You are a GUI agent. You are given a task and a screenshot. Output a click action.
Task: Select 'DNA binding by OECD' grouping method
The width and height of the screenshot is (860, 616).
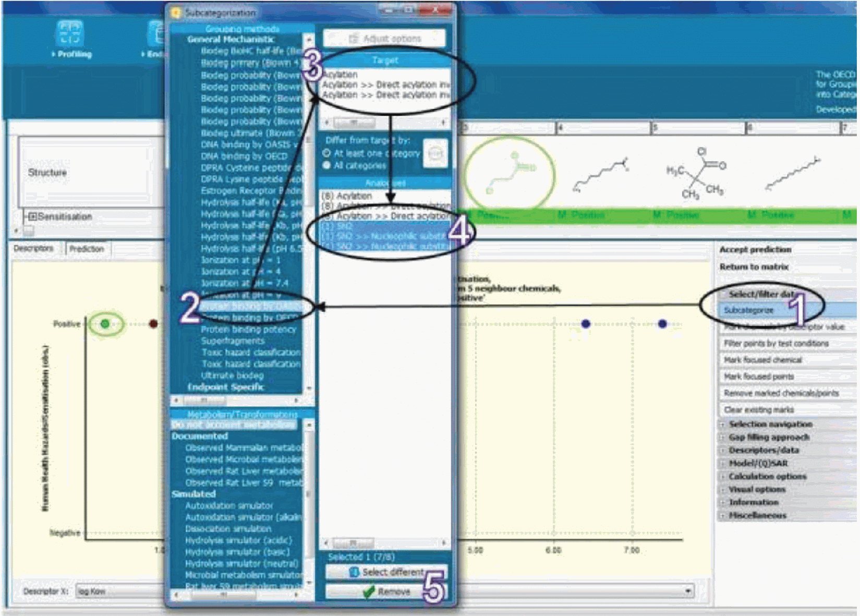244,156
